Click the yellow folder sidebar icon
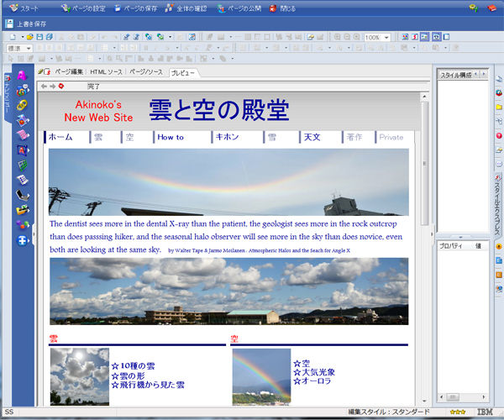Screen dimensions: 504x420 click(23, 210)
